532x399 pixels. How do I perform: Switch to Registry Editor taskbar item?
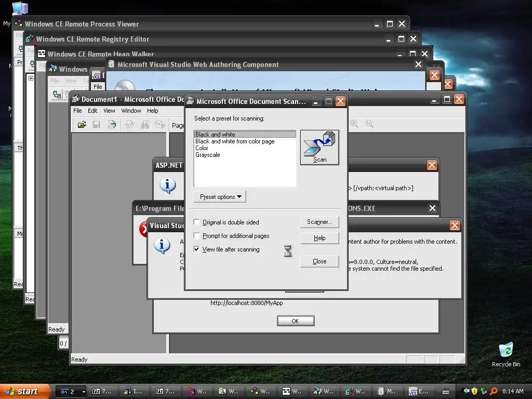click(355, 392)
